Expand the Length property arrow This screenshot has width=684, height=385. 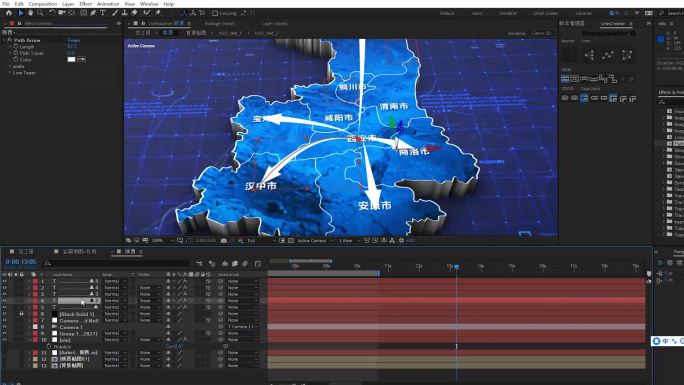tap(10, 46)
